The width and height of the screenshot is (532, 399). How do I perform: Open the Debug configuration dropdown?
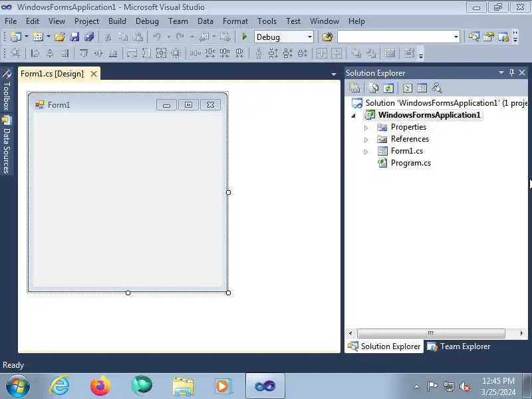click(x=310, y=37)
